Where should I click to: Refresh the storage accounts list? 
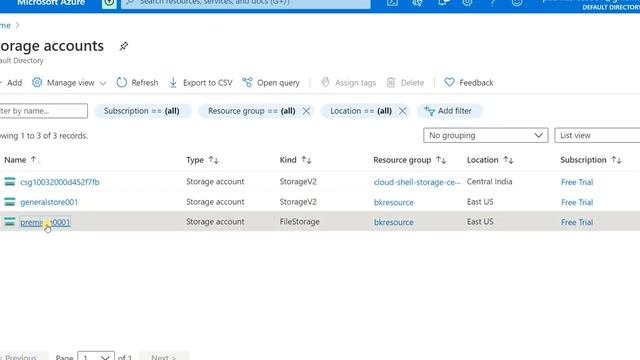[138, 83]
